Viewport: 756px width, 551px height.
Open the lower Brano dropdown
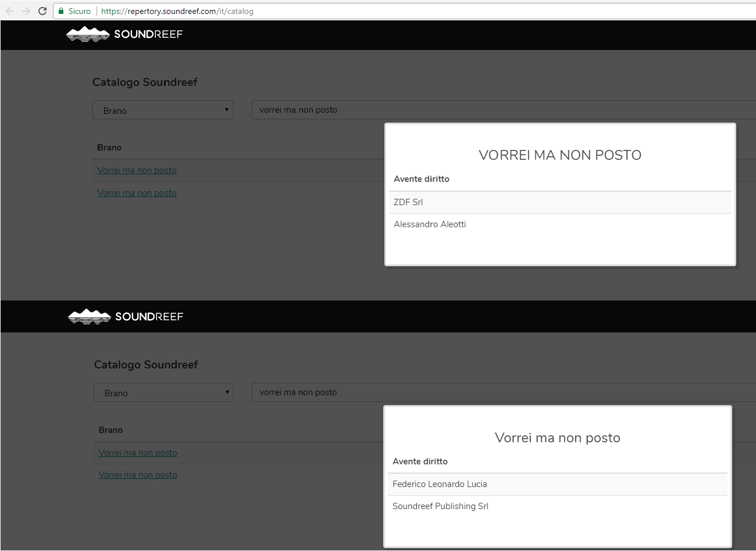tap(163, 393)
